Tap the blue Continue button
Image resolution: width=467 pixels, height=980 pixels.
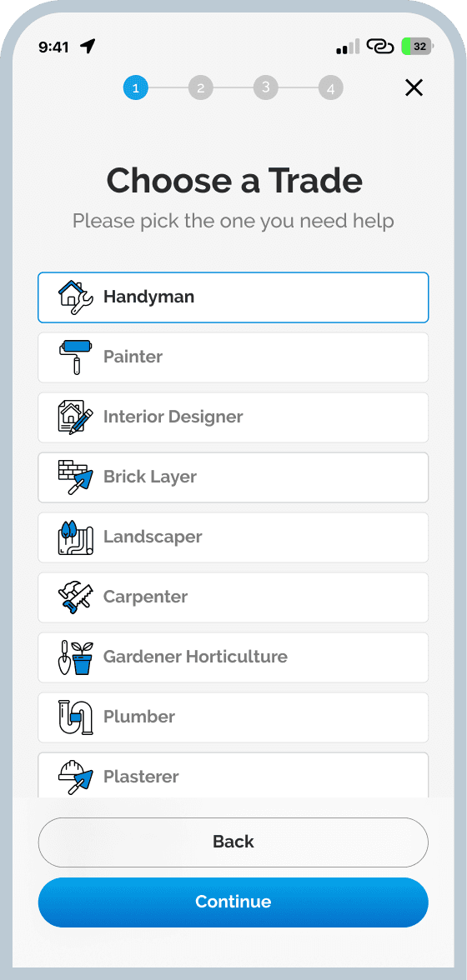click(233, 902)
